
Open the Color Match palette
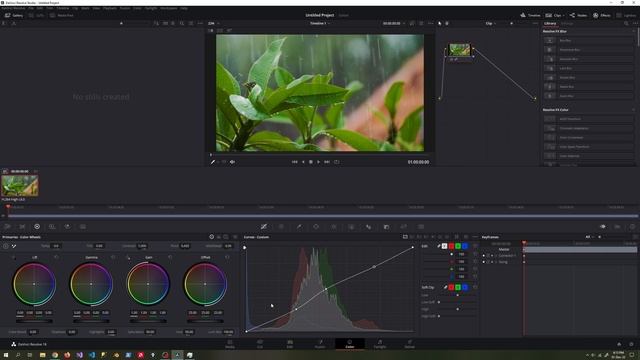tap(22, 227)
